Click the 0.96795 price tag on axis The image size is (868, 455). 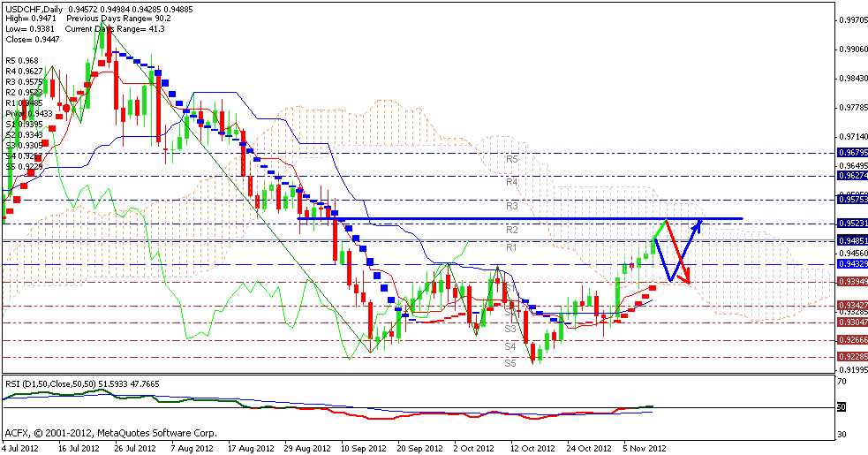[x=851, y=153]
